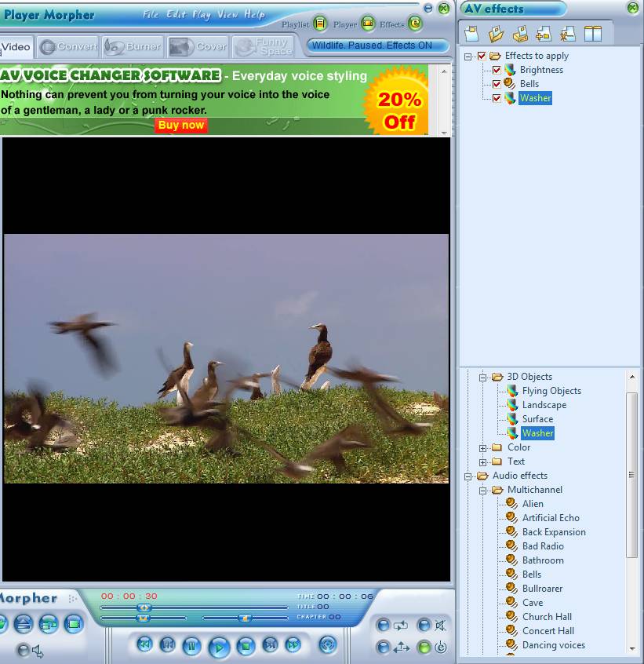This screenshot has width=644, height=664.
Task: Select the Landscape effect
Action: coord(544,405)
